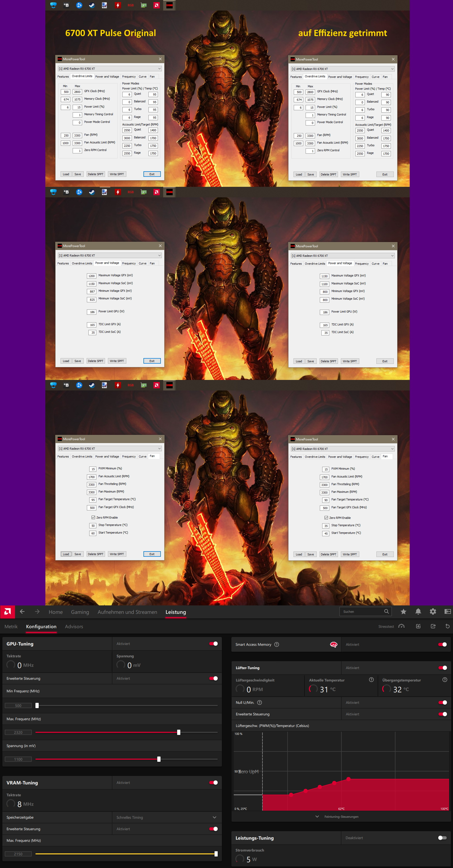The height and width of the screenshot is (868, 453).
Task: Open GPU dropdown in left Fan-tab MorePowerTool
Action: 110,449
